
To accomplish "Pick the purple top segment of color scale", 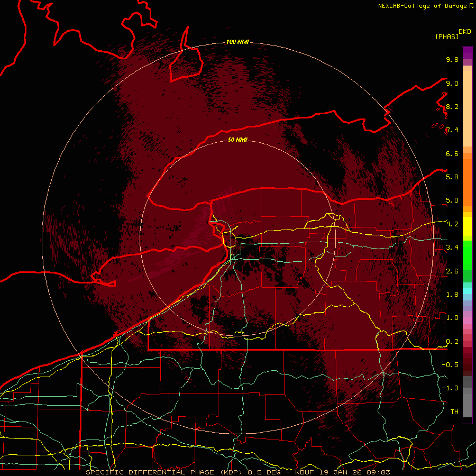I will tap(467, 53).
